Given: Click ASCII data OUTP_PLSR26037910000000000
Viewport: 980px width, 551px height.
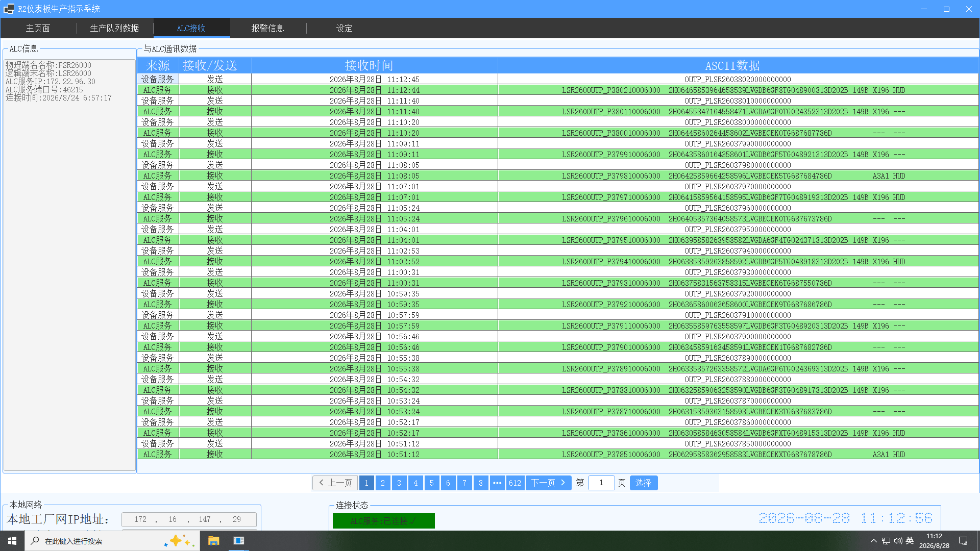Looking at the screenshot, I should 738,315.
